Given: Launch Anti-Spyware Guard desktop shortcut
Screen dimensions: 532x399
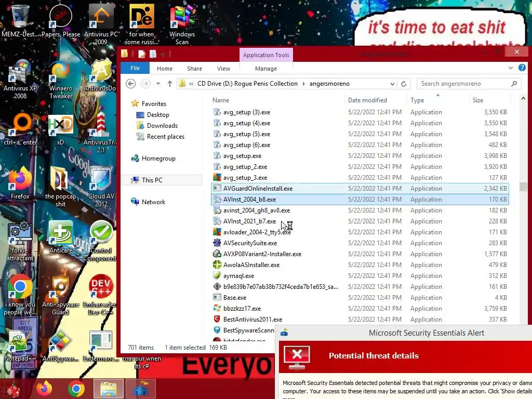Looking at the screenshot, I should [60, 295].
